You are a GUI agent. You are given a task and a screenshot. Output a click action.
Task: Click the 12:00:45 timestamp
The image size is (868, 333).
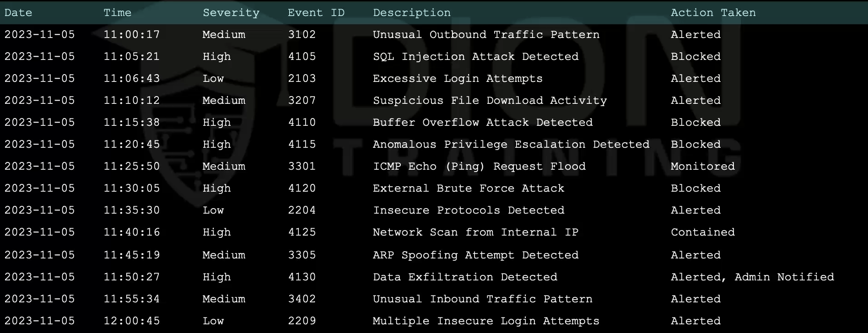tap(132, 321)
